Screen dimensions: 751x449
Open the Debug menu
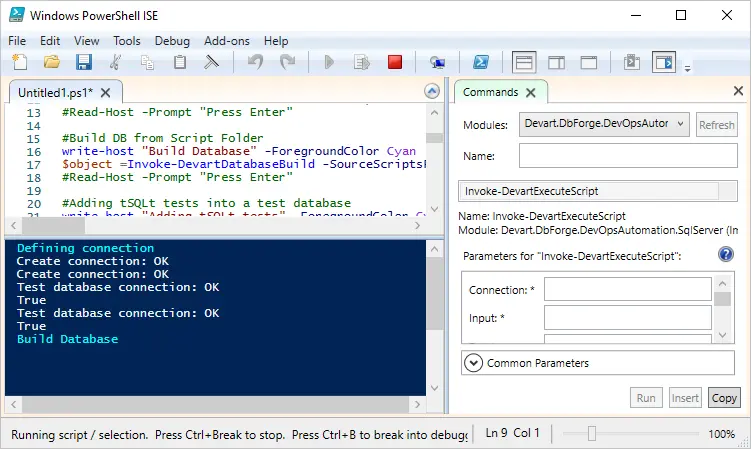[x=172, y=41]
